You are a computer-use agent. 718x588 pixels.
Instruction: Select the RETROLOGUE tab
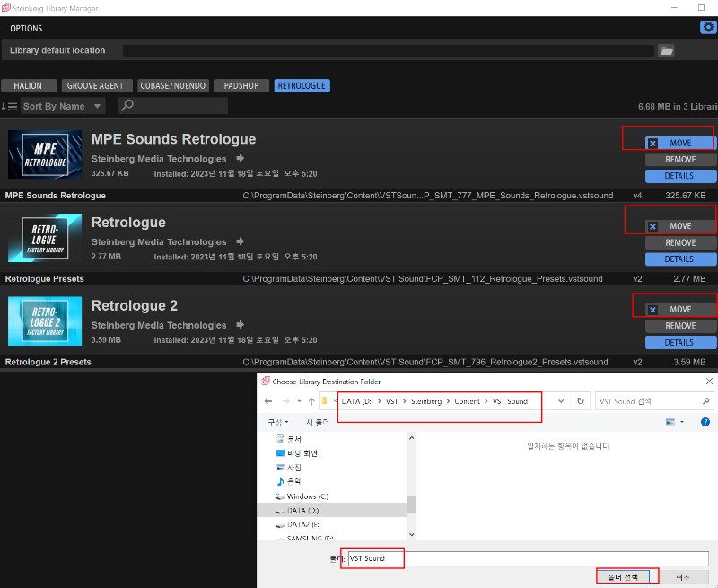[302, 85]
